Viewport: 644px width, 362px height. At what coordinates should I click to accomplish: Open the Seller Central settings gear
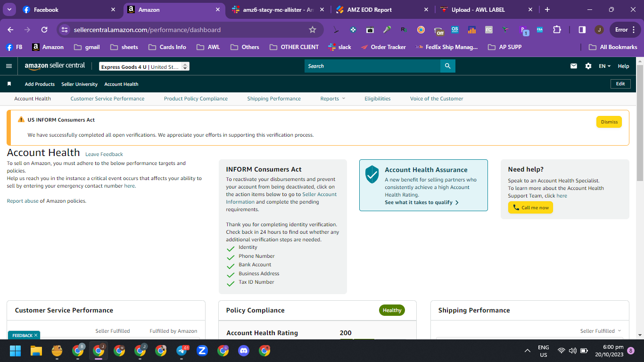[x=588, y=66]
